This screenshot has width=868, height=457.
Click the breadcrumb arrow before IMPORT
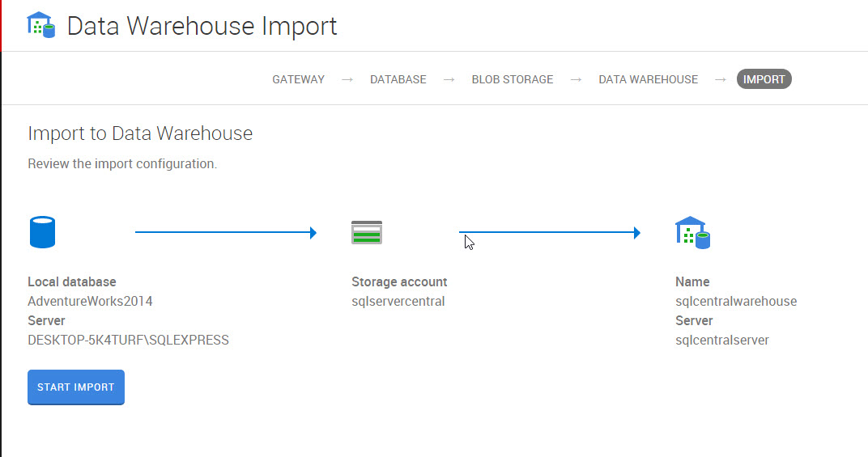click(720, 79)
